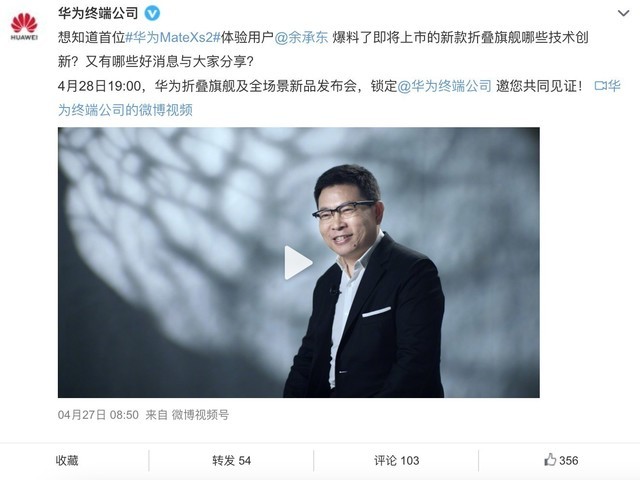Screen dimensions: 640x480
Task: Play the video with the play button
Action: (x=298, y=262)
